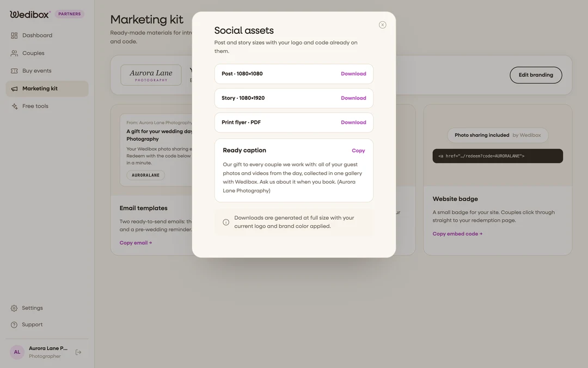Click the Couples people icon

coord(14,53)
